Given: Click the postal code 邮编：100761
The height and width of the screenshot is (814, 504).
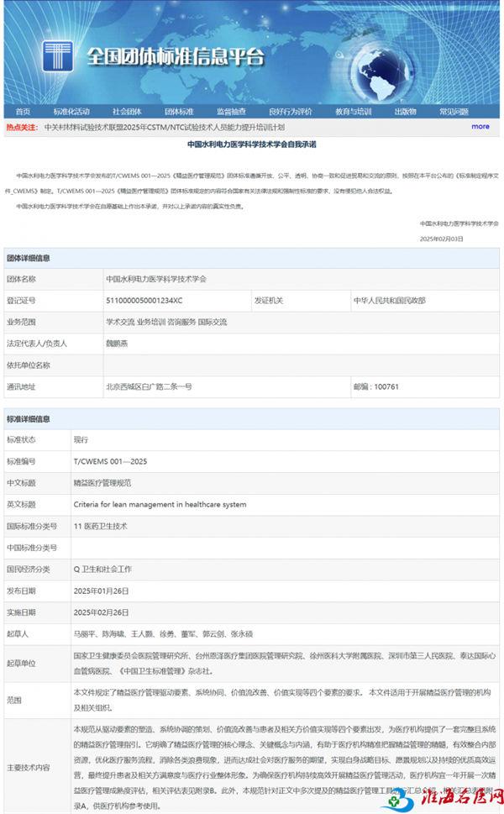Looking at the screenshot, I should coord(376,386).
